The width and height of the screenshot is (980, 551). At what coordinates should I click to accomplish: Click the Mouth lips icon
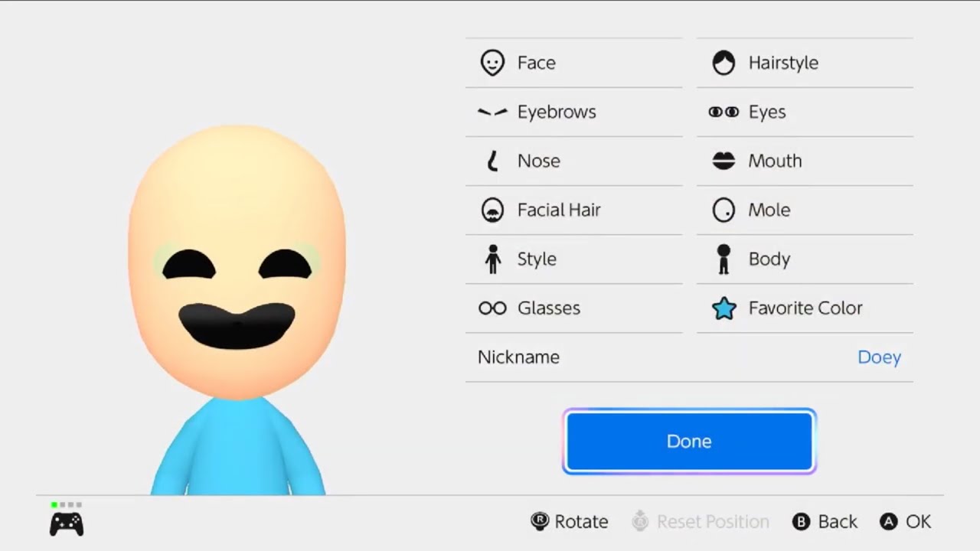[724, 161]
